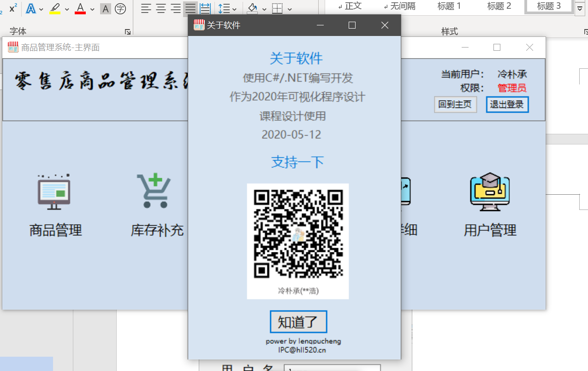Click the red 管理员 permission text
Image resolution: width=588 pixels, height=371 pixels.
(512, 88)
